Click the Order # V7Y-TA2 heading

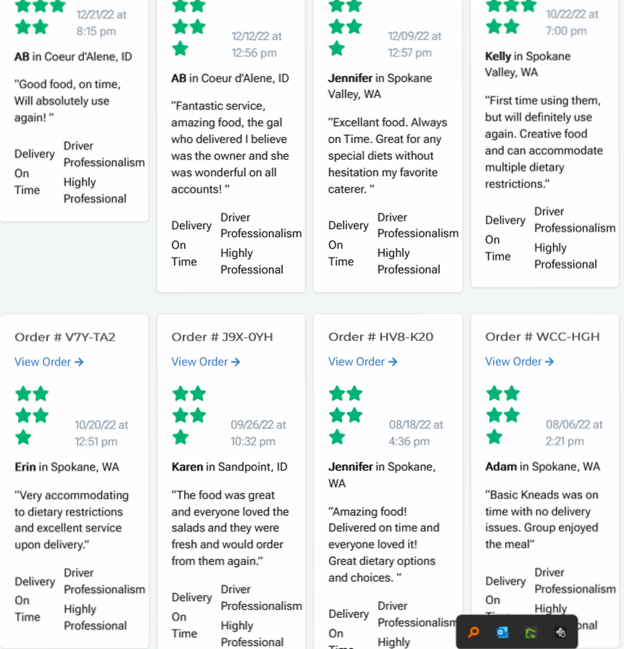pyautogui.click(x=65, y=337)
